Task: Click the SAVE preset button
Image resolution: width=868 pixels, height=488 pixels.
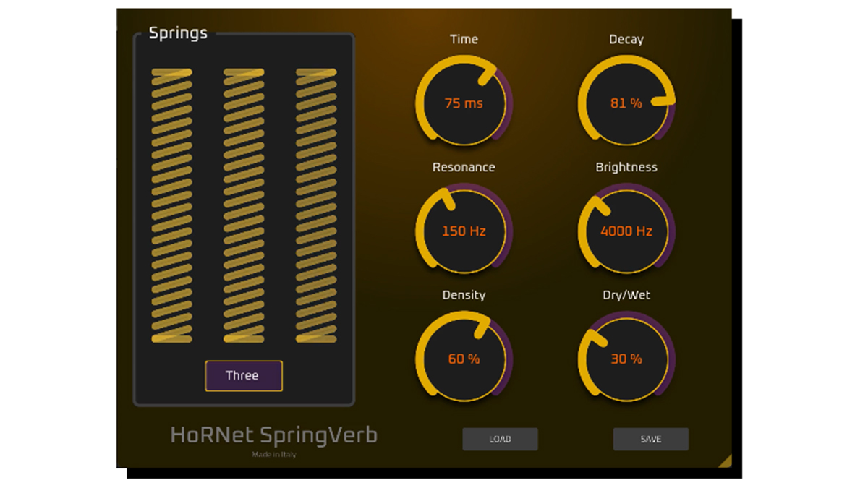Action: click(x=651, y=439)
